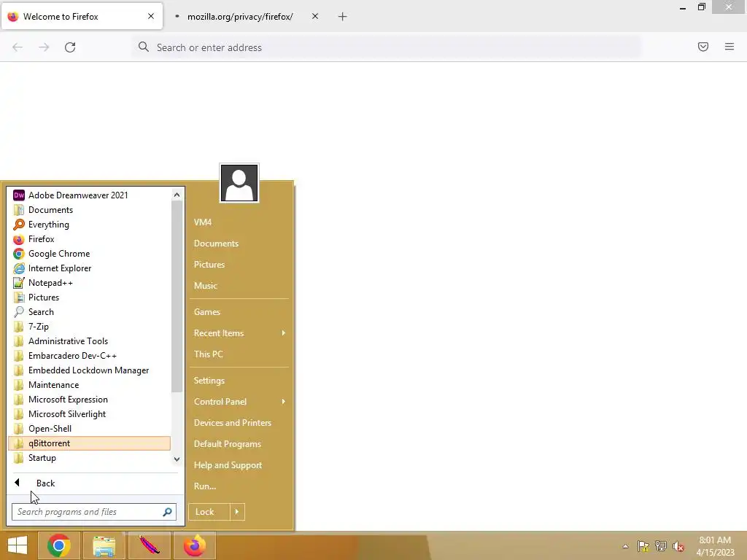Click Firefox forward navigation arrow
The height and width of the screenshot is (560, 747).
[44, 47]
